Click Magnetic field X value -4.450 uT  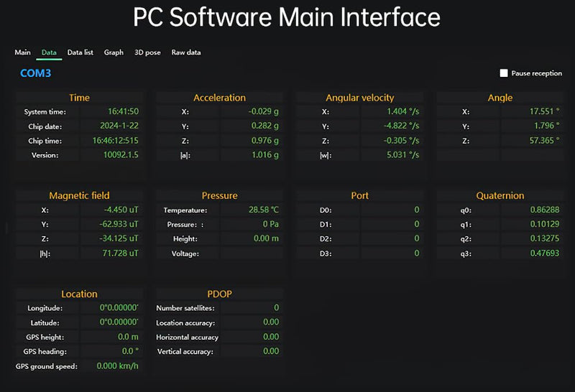click(121, 210)
